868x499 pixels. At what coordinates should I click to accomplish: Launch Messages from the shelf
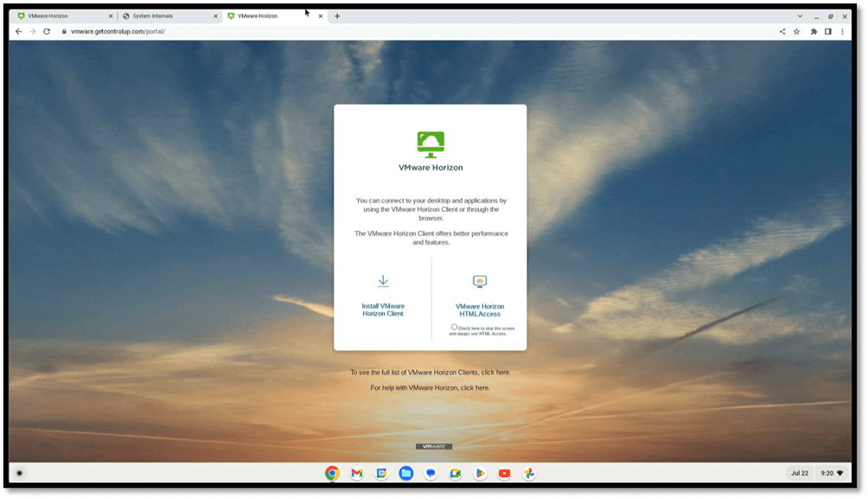tap(431, 474)
